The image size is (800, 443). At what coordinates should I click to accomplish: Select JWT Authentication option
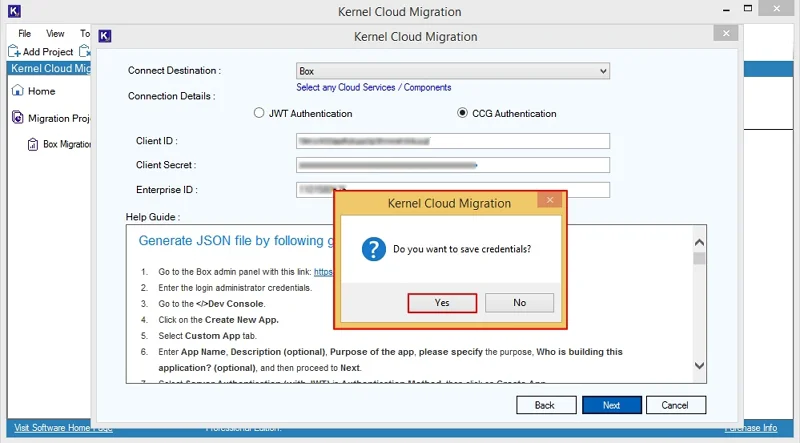(x=303, y=113)
